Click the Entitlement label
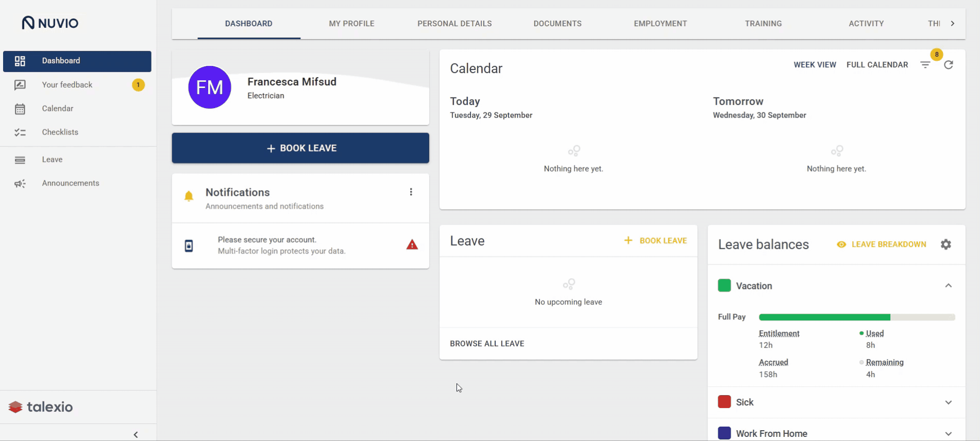The width and height of the screenshot is (980, 441). point(779,334)
